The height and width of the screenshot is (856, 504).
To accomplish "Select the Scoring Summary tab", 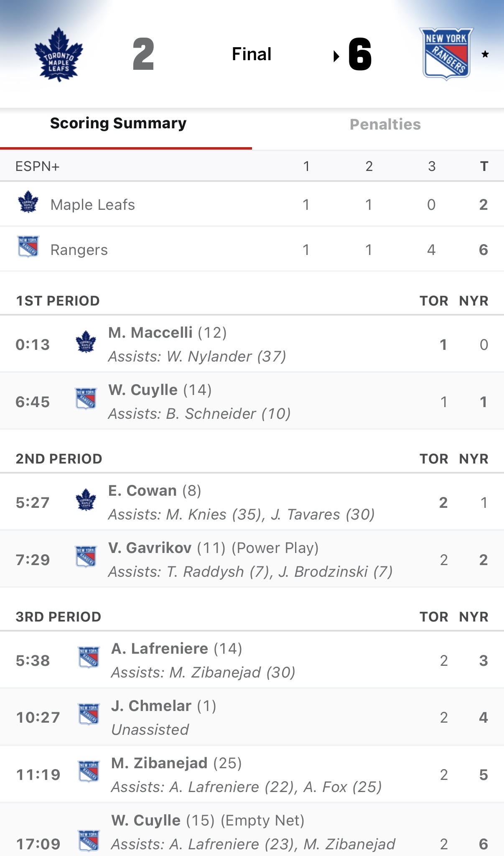I will (118, 123).
